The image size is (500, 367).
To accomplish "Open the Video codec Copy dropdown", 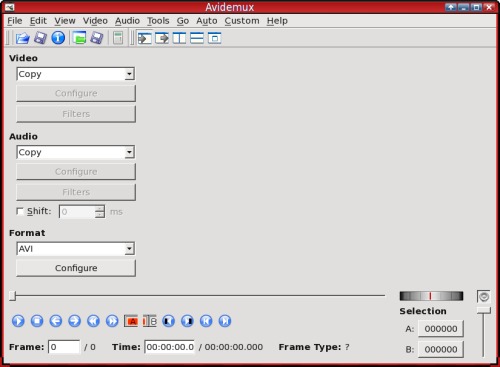I will [75, 74].
